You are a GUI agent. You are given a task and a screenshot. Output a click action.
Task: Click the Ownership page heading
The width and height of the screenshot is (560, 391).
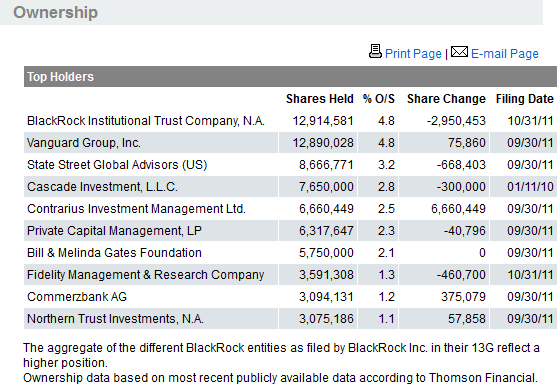pyautogui.click(x=55, y=12)
